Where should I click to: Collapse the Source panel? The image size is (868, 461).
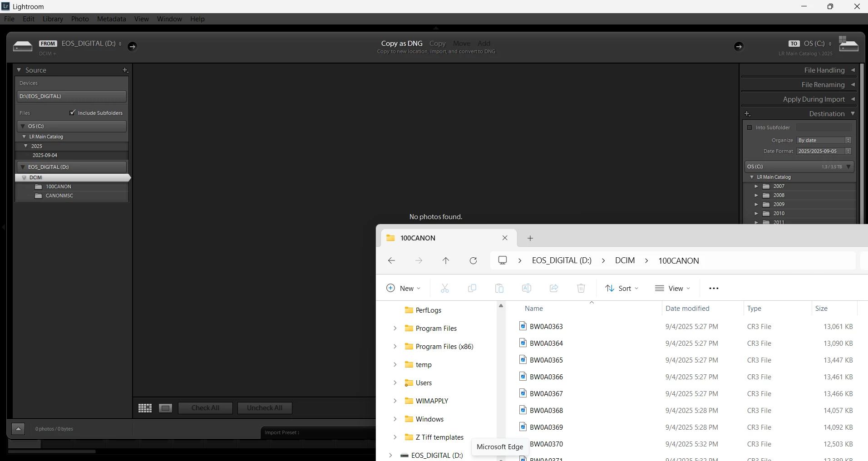click(19, 70)
